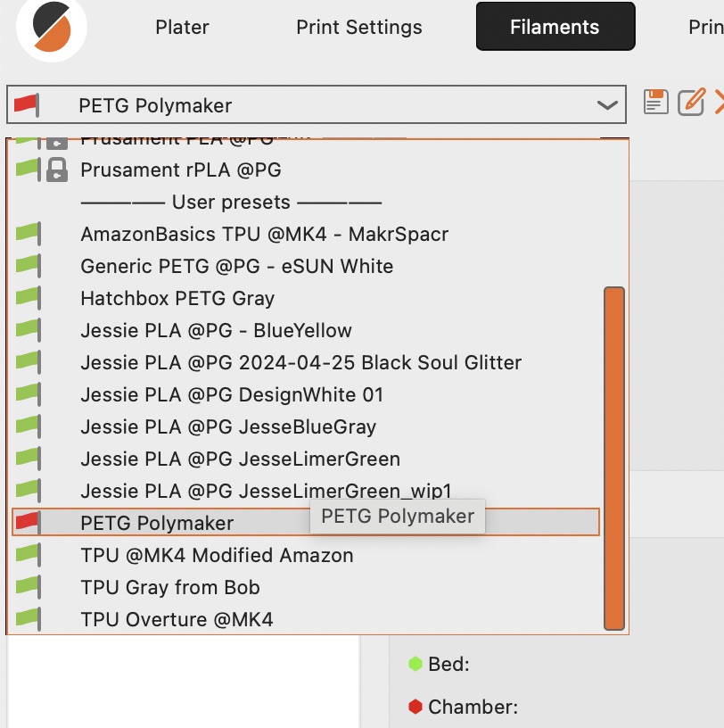Click green flag next to Hatchbox PETG Gray
724x728 pixels.
[x=28, y=298]
